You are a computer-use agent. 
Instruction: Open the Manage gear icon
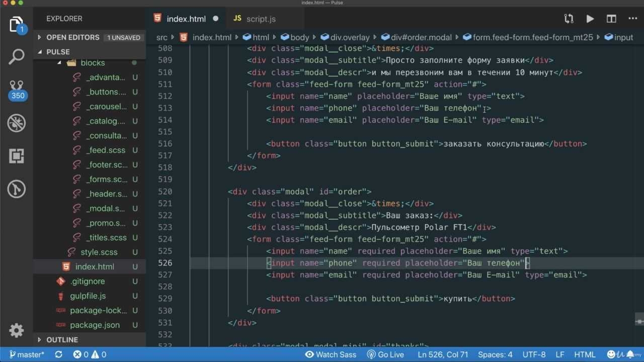17,330
